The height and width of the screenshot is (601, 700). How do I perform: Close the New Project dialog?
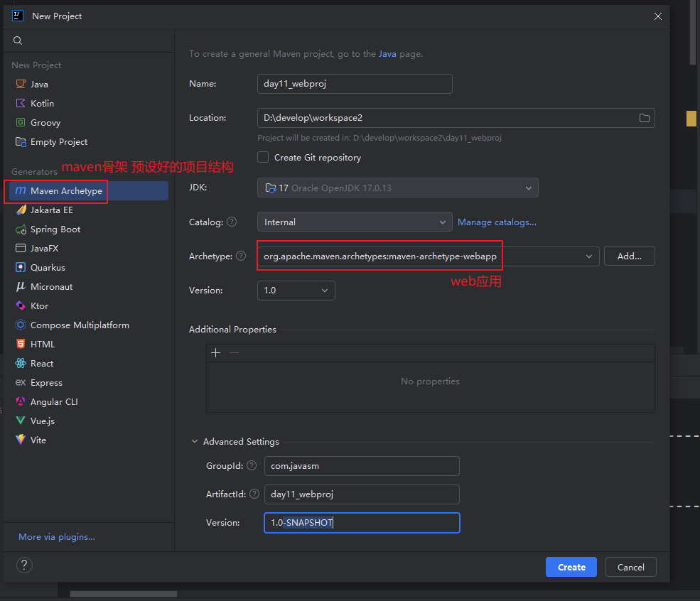(x=657, y=16)
